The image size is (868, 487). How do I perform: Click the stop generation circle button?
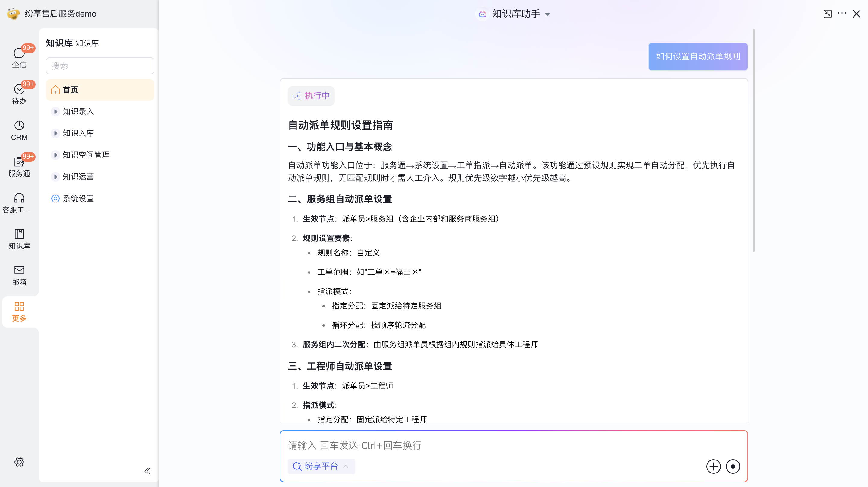[x=733, y=466]
